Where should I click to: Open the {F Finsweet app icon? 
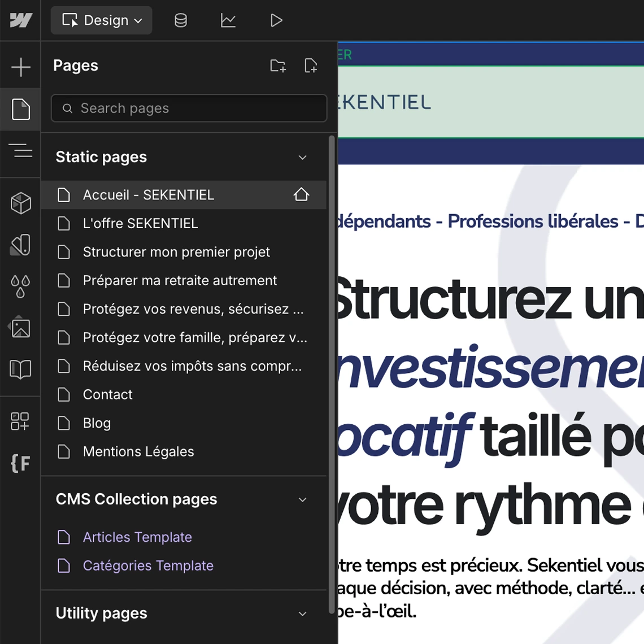[20, 464]
